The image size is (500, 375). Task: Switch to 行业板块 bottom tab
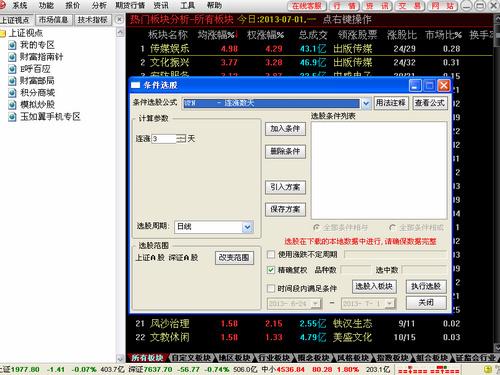coord(274,358)
